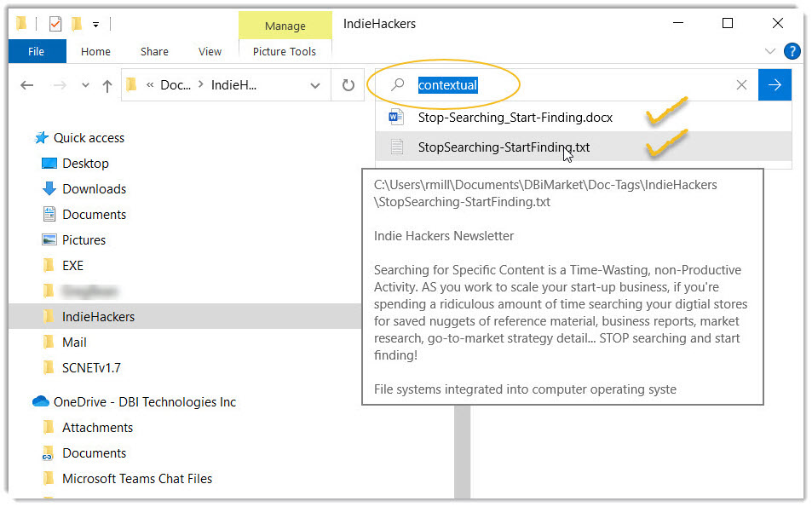Open the File menu tab
The width and height of the screenshot is (812, 507).
pos(37,51)
